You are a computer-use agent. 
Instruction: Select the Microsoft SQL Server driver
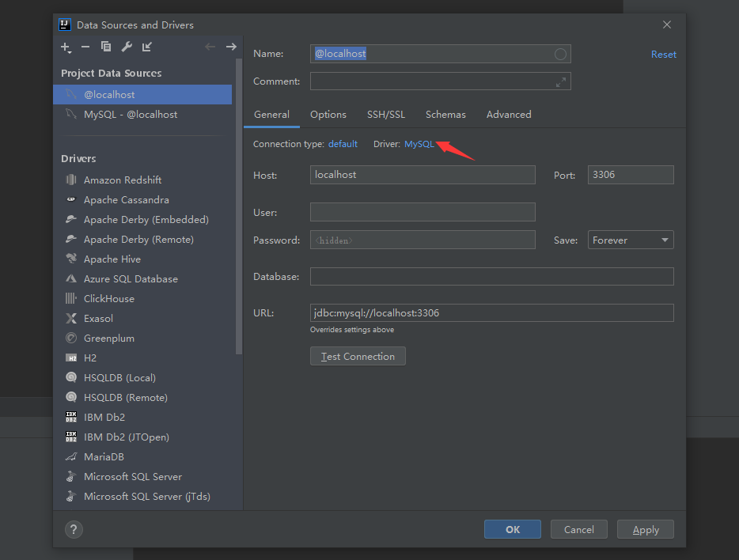[x=144, y=477]
